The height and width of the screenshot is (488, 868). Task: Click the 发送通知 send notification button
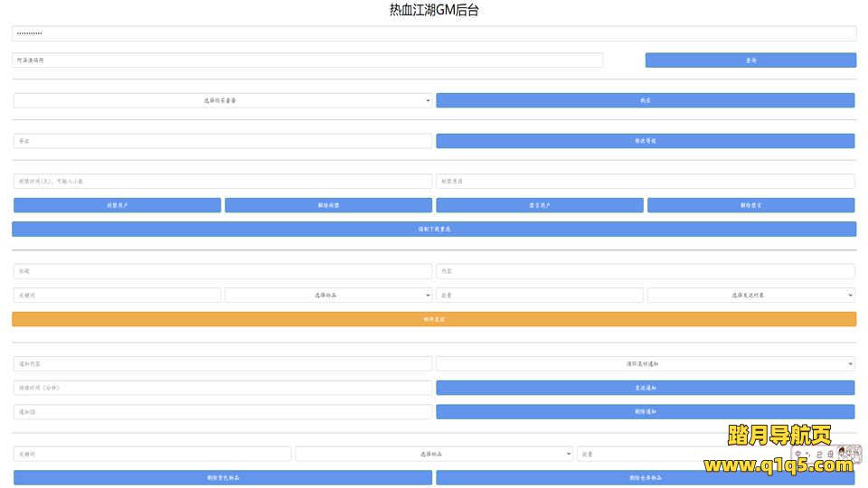point(645,388)
